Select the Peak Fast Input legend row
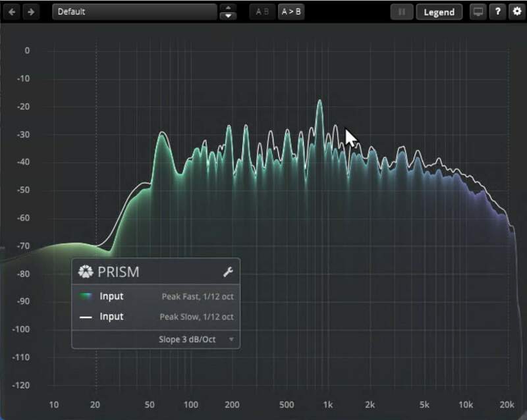This screenshot has width=527, height=420. tap(155, 296)
